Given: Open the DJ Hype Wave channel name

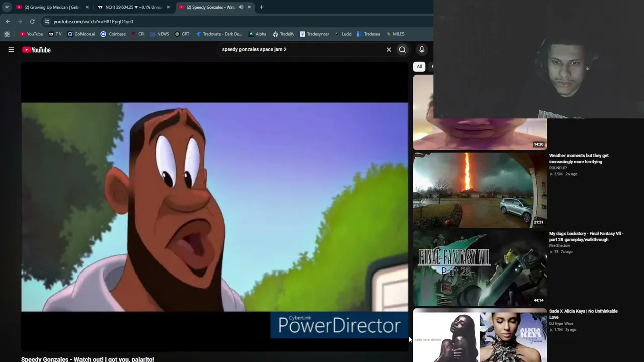Looking at the screenshot, I should coord(561,324).
